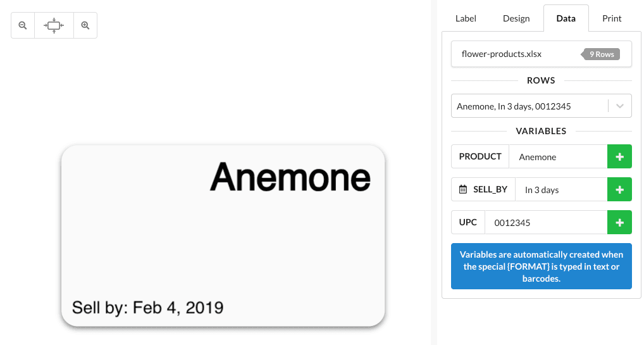This screenshot has width=644, height=345.
Task: Click the 9 Rows badge
Action: 602,54
